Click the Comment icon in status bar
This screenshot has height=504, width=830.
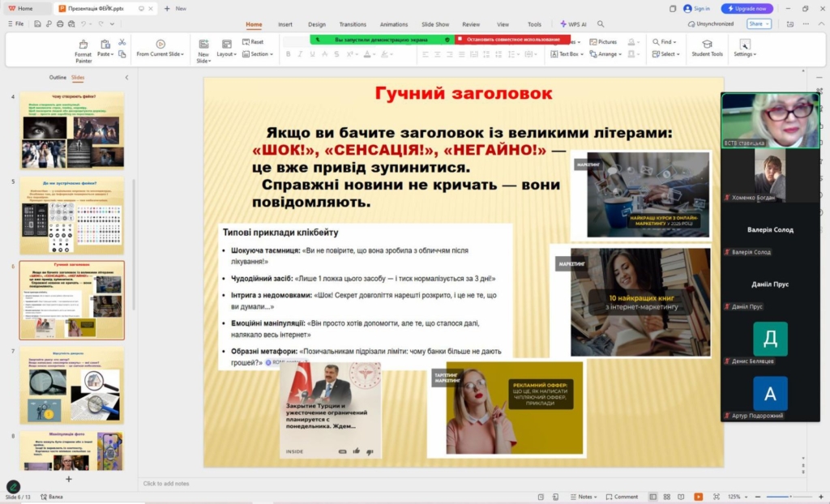point(621,497)
